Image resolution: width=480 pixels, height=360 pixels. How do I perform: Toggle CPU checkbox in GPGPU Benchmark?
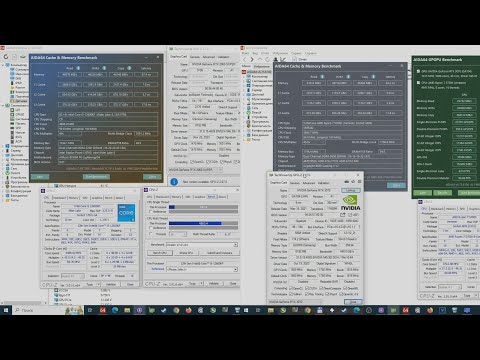click(x=418, y=83)
